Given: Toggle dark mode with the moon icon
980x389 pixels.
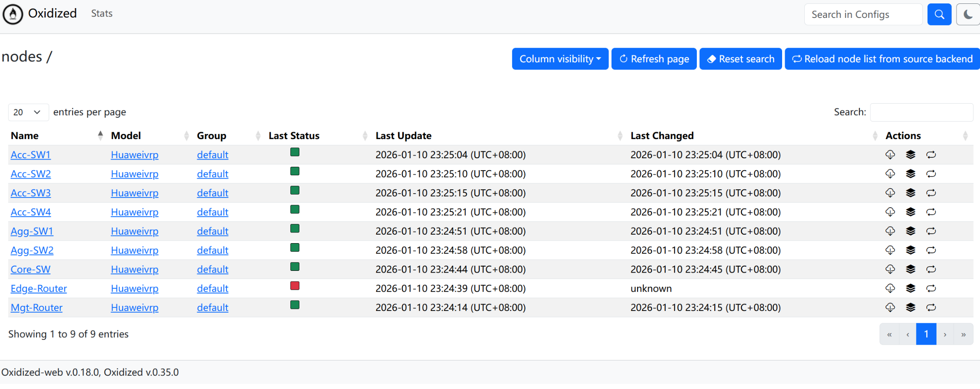Looking at the screenshot, I should tap(968, 15).
